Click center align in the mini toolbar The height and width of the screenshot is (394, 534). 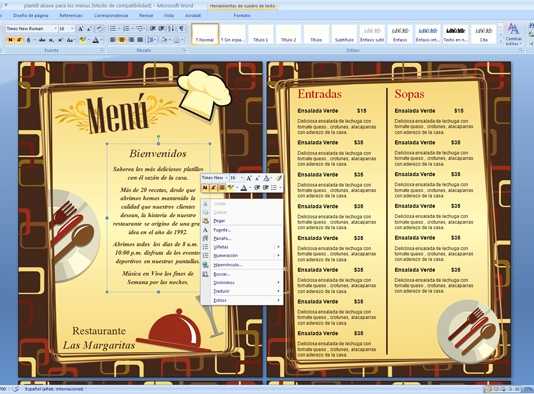[x=222, y=188]
